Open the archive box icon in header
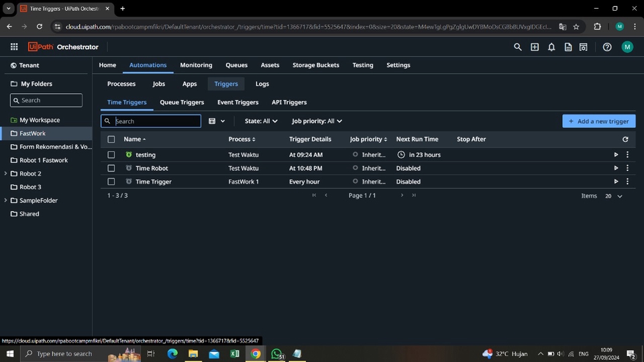 583,47
